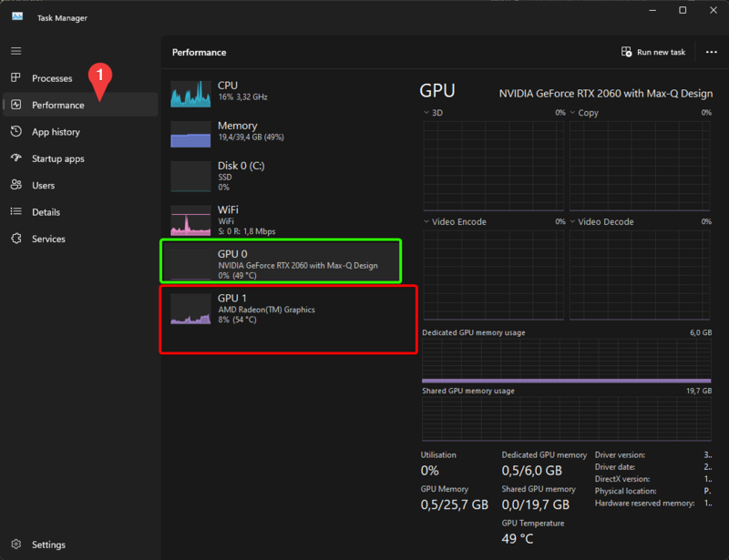Change the Video Encode graph selector
This screenshot has height=560, width=729.
tap(426, 222)
